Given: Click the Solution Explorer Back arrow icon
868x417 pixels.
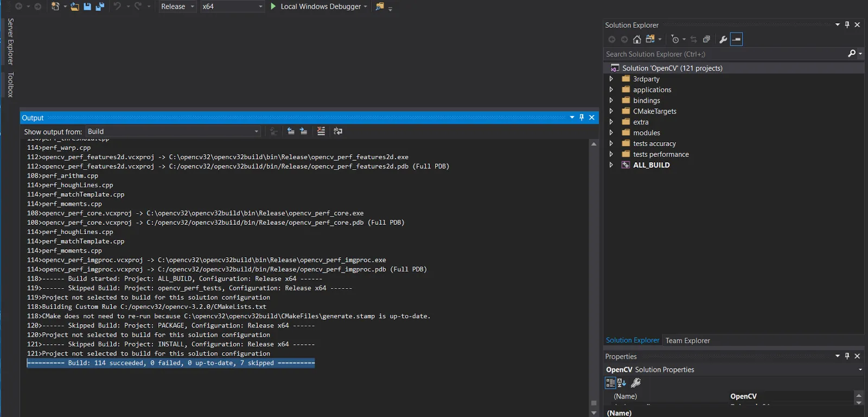Looking at the screenshot, I should coord(612,39).
